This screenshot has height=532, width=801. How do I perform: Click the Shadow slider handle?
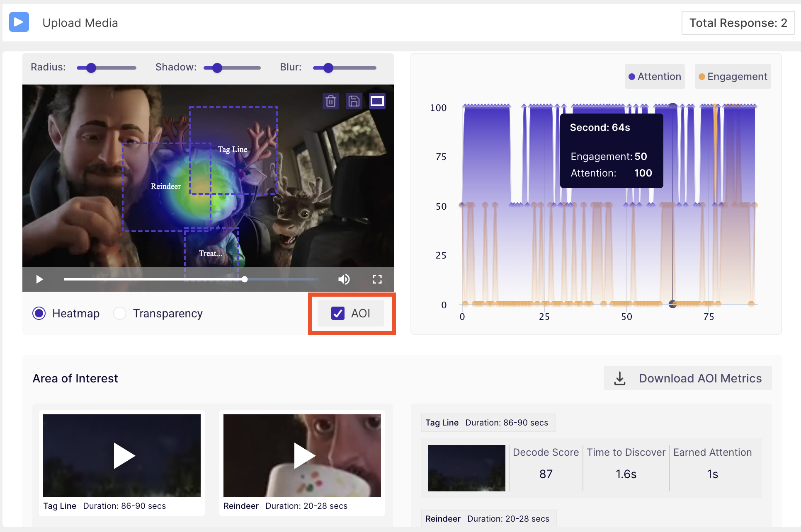click(217, 68)
